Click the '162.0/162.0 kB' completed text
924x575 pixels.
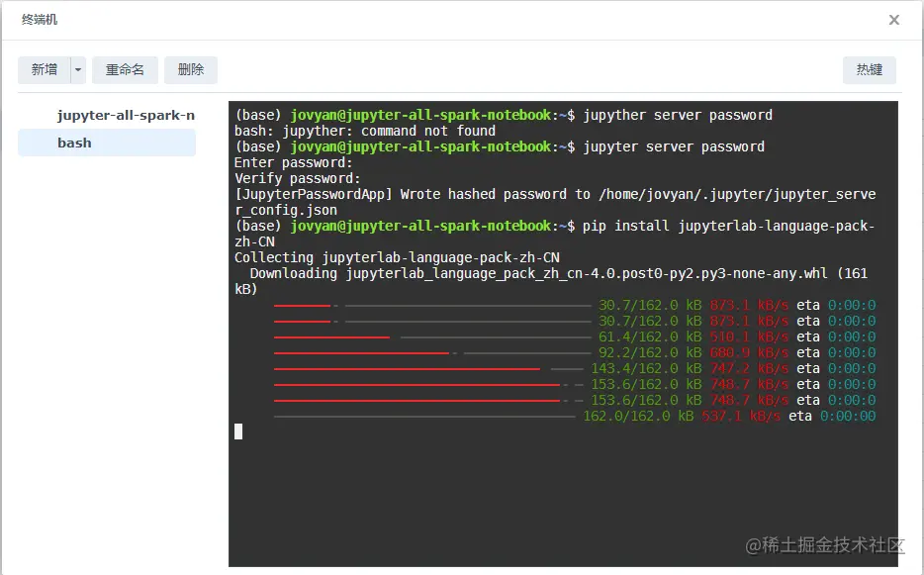pyautogui.click(x=638, y=417)
